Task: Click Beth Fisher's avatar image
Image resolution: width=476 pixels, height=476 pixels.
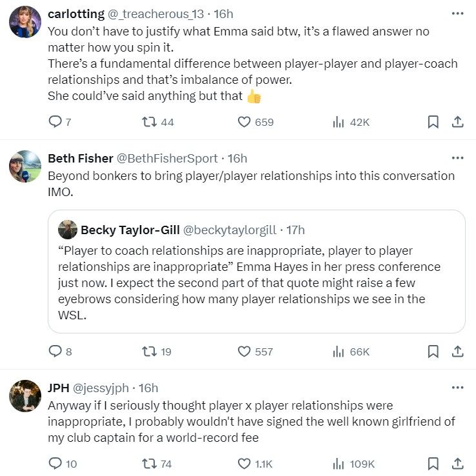Action: (25, 166)
